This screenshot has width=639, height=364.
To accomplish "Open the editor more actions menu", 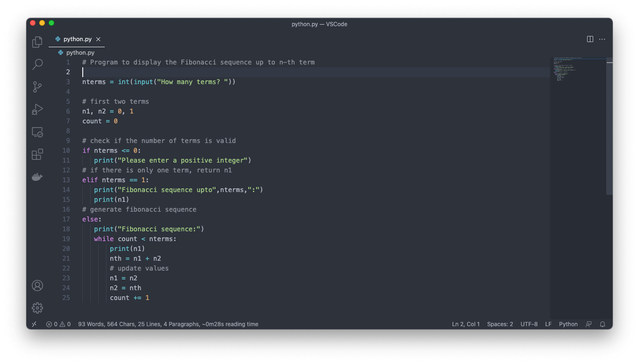I will pyautogui.click(x=602, y=39).
